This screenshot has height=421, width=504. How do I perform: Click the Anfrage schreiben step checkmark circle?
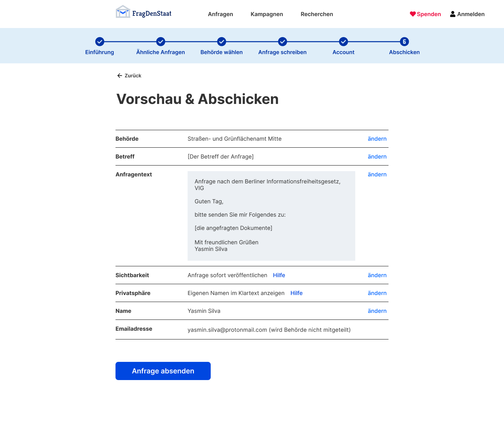coord(282,42)
